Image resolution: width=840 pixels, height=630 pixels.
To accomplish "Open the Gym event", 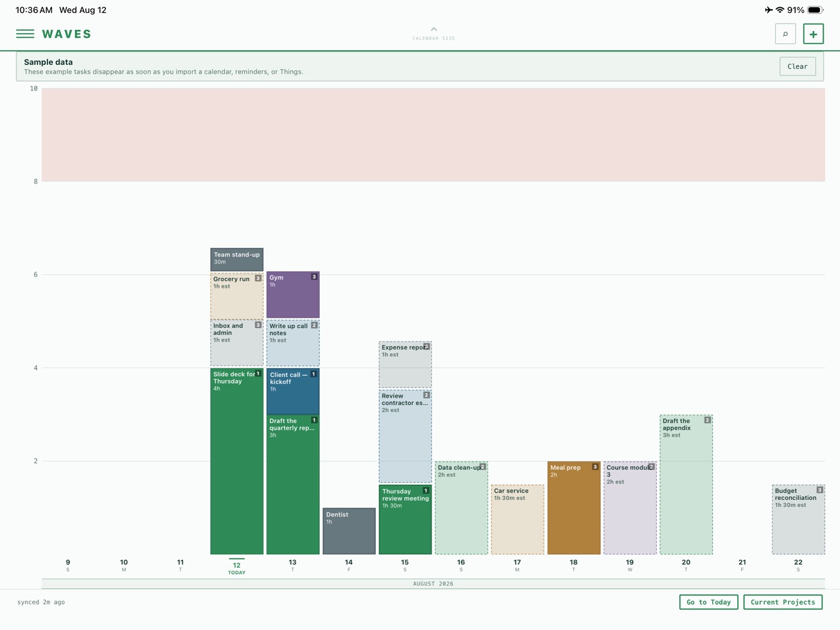I will pos(293,295).
